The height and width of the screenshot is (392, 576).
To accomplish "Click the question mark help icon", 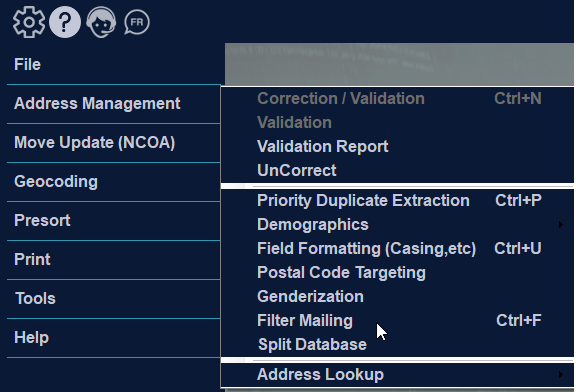I will coord(65,22).
